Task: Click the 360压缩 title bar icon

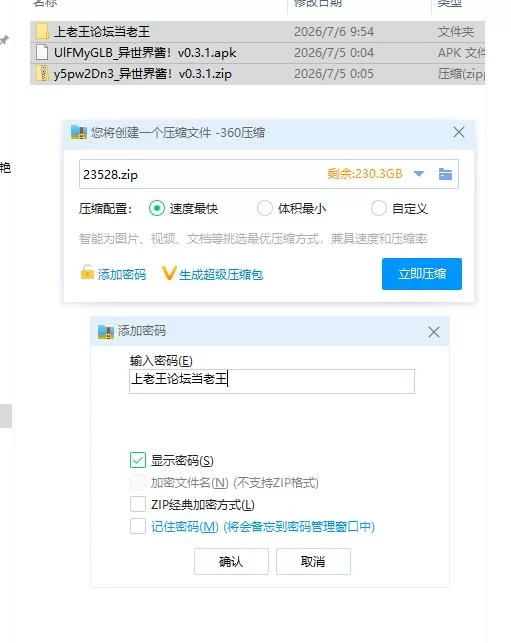Action: (x=79, y=132)
